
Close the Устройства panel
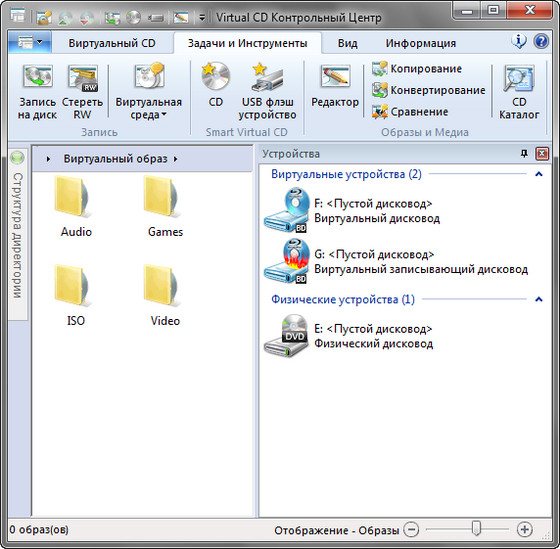click(542, 154)
